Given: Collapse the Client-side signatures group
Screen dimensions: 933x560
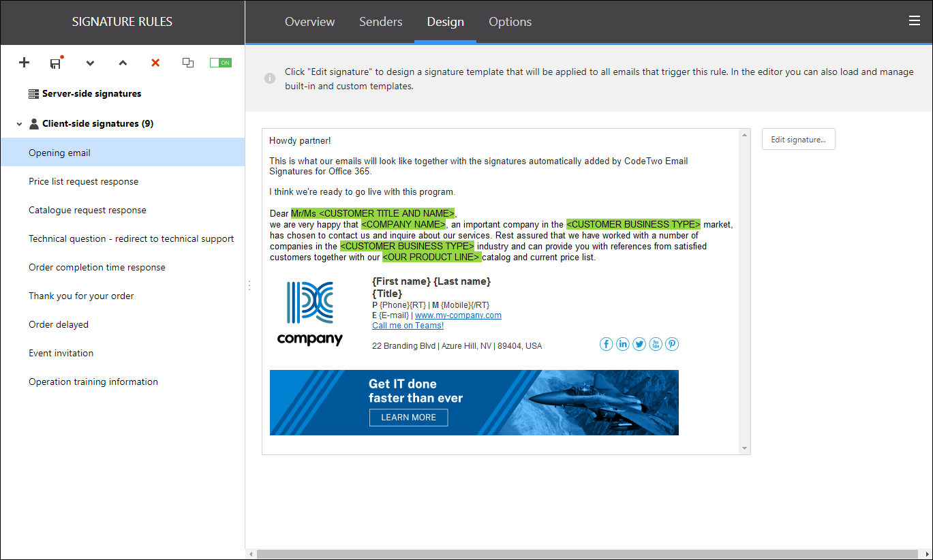Looking at the screenshot, I should 19,123.
